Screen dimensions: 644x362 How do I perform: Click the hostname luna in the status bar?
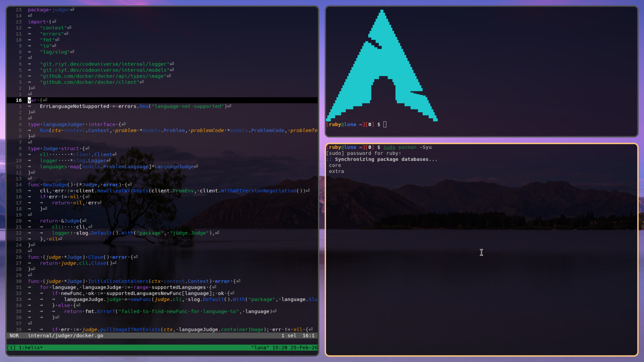[260, 348]
